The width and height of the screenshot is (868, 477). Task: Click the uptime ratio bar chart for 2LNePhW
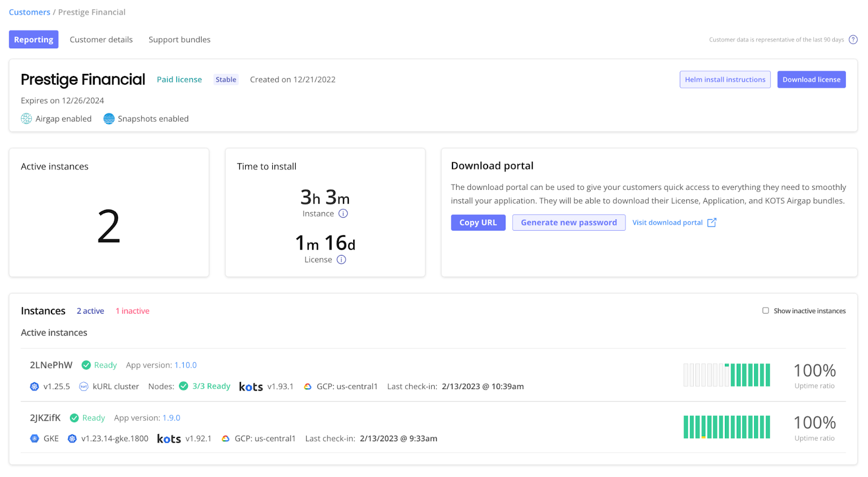click(726, 374)
